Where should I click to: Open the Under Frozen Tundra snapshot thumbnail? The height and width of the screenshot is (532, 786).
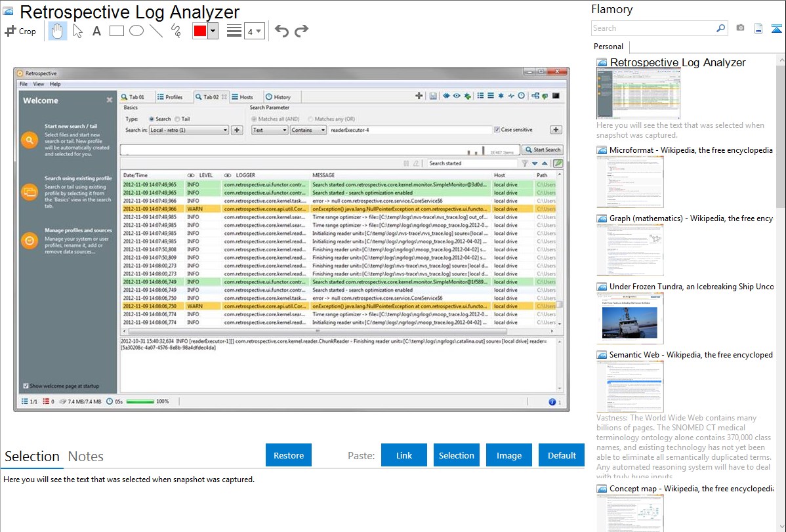[x=630, y=318]
